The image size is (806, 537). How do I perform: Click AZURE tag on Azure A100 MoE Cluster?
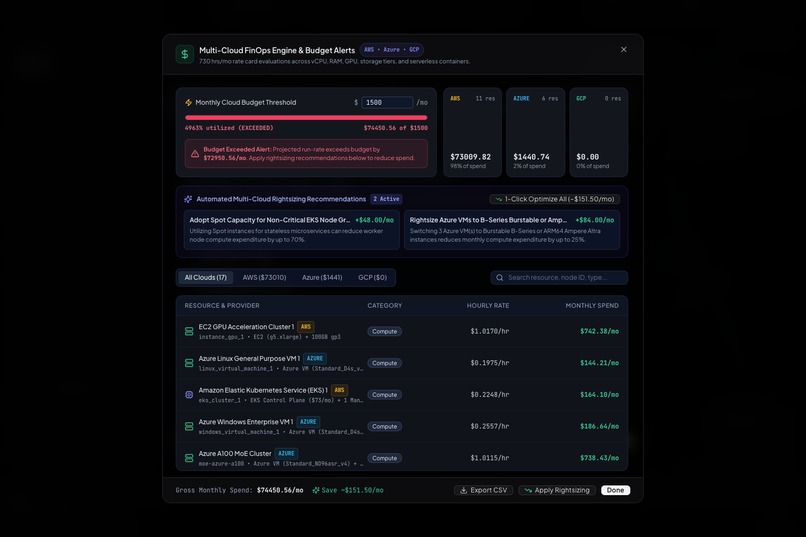(x=286, y=454)
